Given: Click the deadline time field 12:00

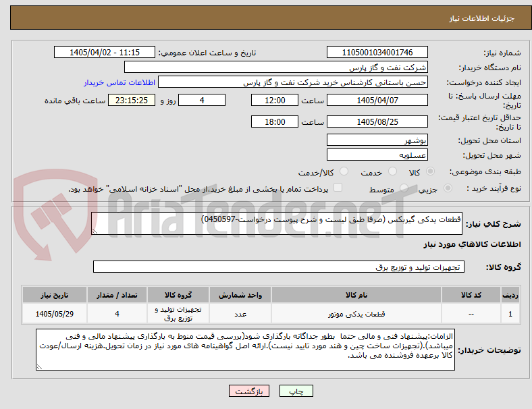Looking at the screenshot, I should [x=275, y=100].
